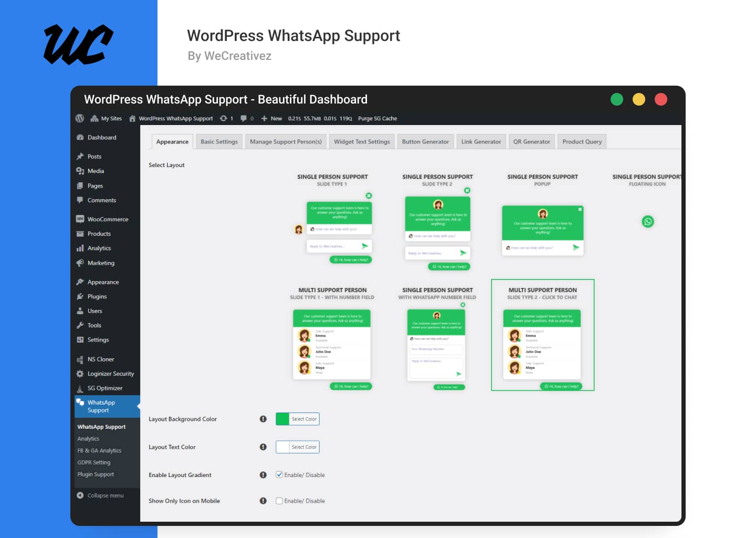Click the white Layout Text Color swatch
Screen dimensions: 756x538
point(282,447)
